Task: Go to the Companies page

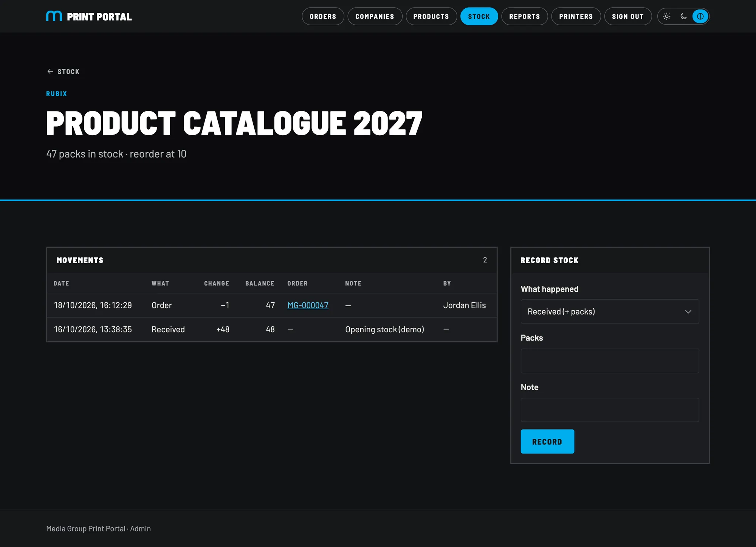Action: point(375,16)
